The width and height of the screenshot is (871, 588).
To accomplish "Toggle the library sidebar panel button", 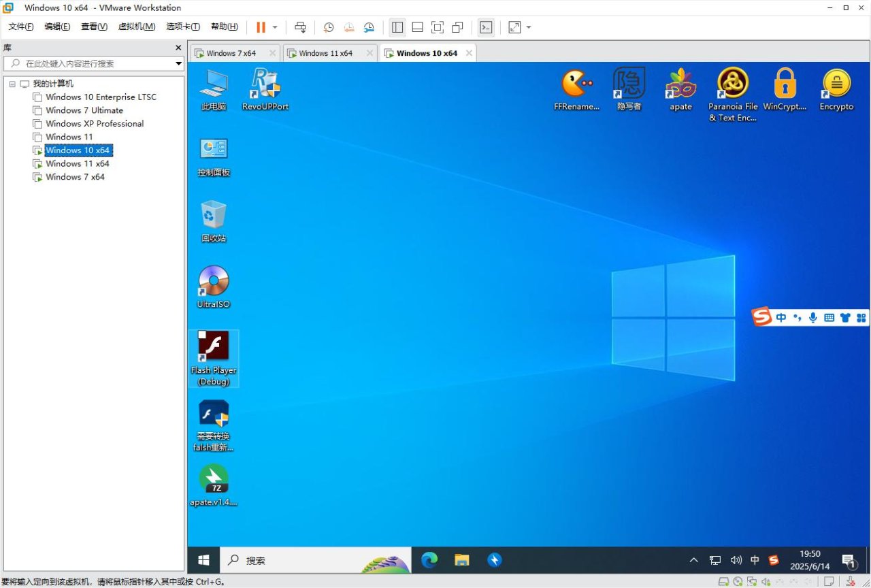I will click(x=397, y=27).
